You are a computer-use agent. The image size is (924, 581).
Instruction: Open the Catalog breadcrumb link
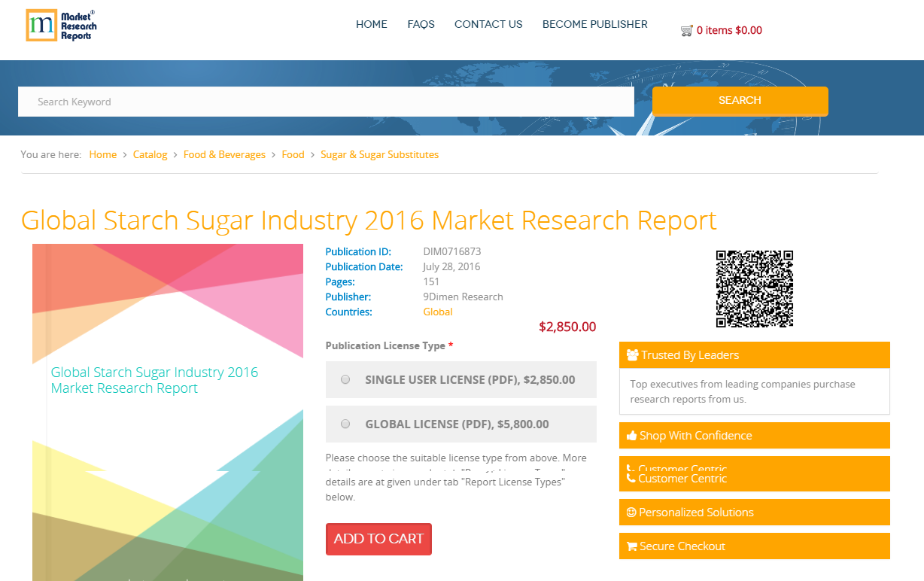150,154
